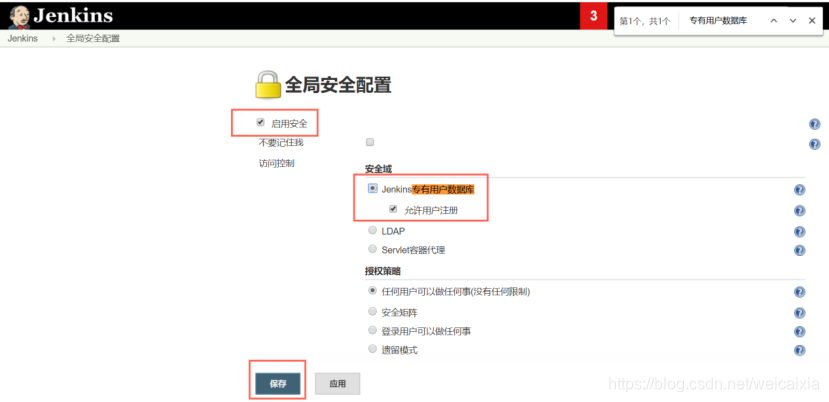The height and width of the screenshot is (402, 829).
Task: Click the 第1个，共1个 match count
Action: (645, 21)
